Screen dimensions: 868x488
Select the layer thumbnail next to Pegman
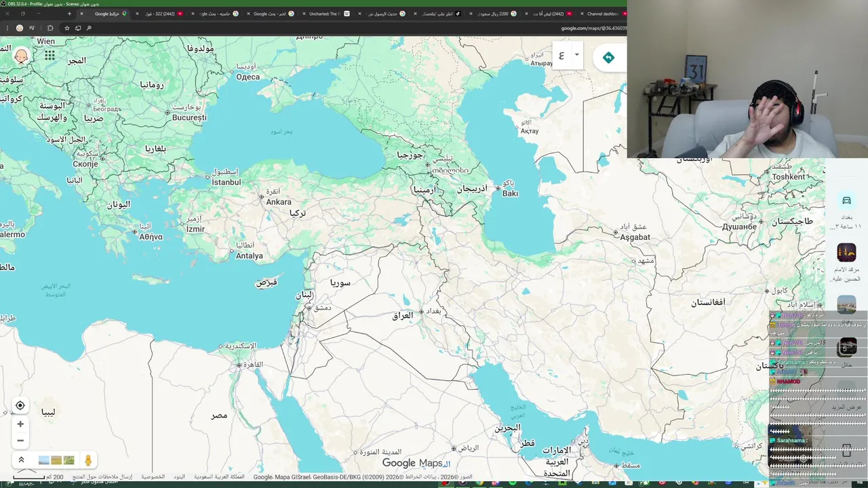click(68, 460)
